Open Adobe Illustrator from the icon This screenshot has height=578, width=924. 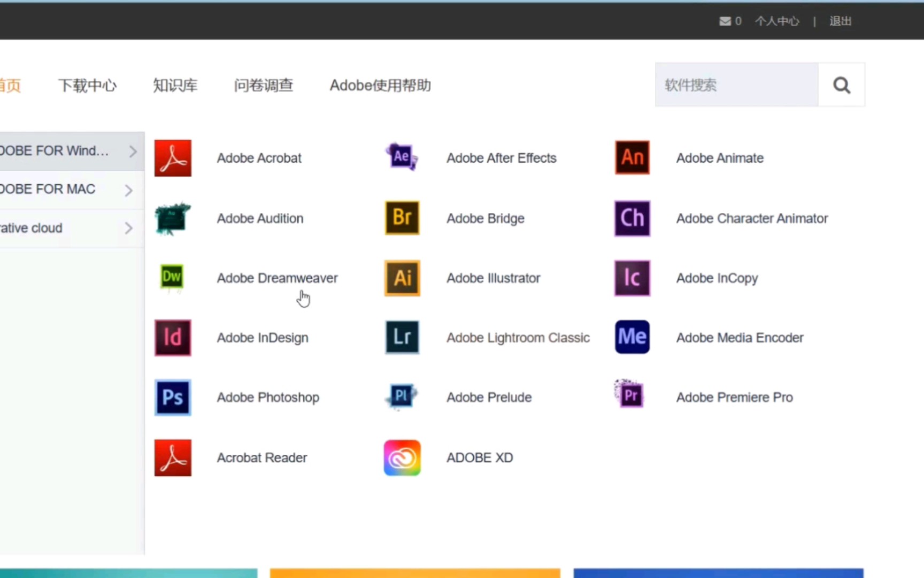[x=402, y=278]
